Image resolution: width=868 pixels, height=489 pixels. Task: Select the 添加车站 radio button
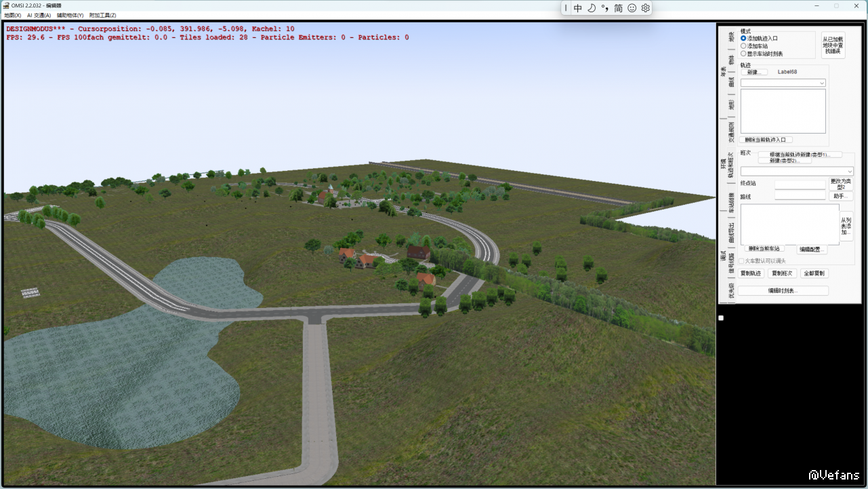[743, 46]
